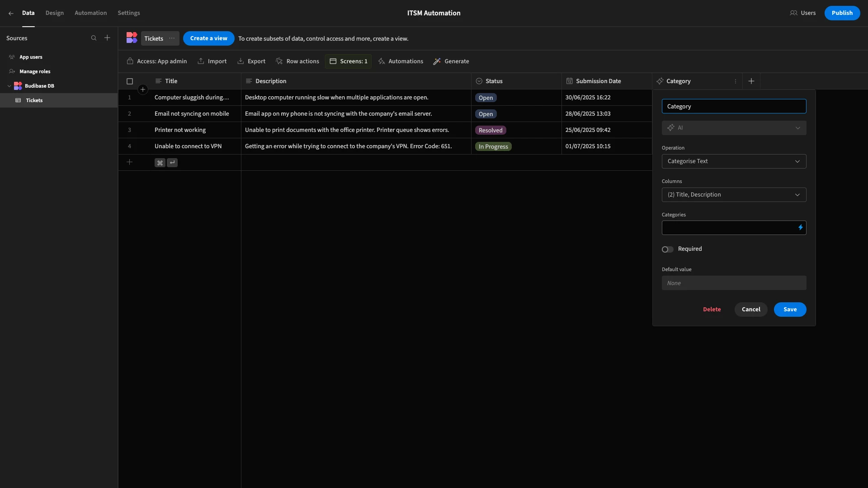The image size is (868, 488).
Task: Collapse the Budibase DB tree node
Action: point(9,86)
